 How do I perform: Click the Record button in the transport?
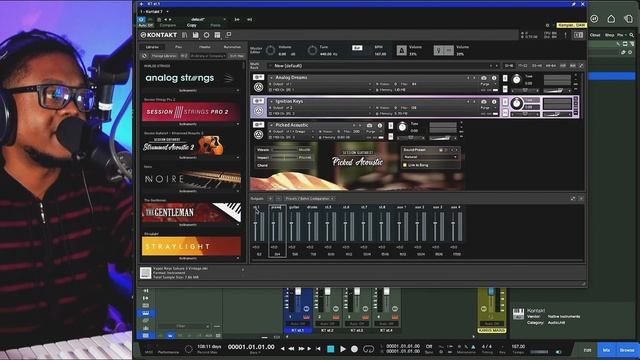(x=354, y=349)
